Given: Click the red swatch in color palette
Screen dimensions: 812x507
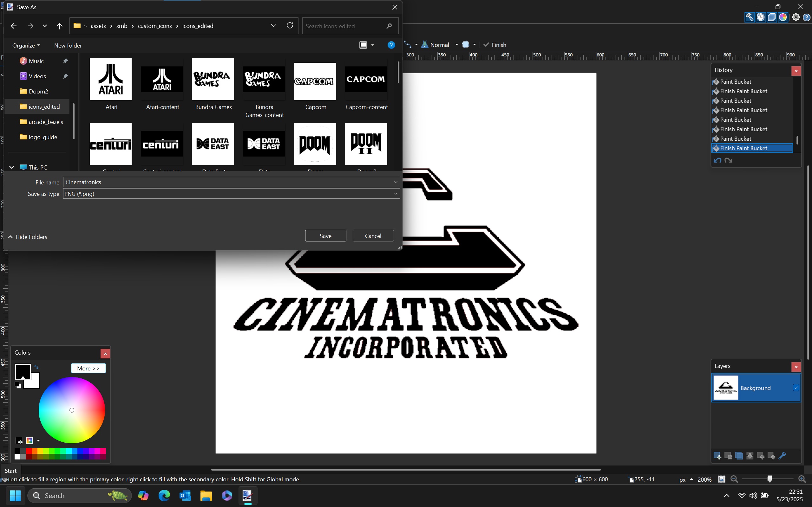Looking at the screenshot, I should [29, 451].
